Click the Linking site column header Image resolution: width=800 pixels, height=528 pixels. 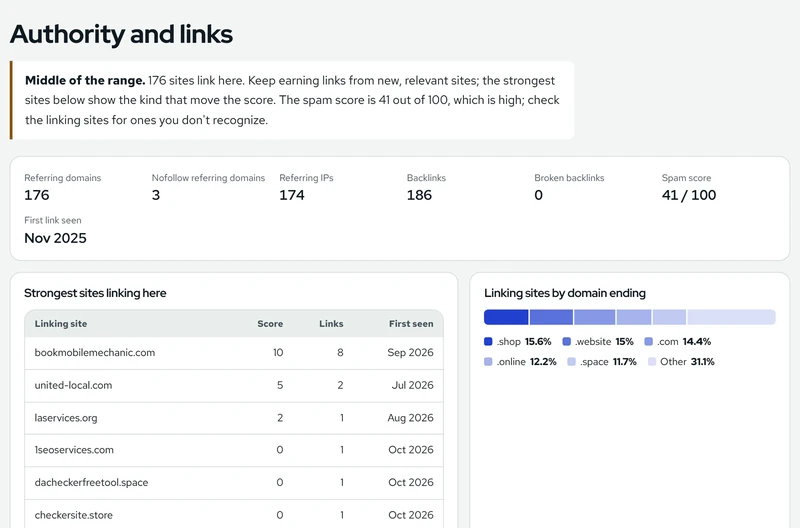(61, 323)
